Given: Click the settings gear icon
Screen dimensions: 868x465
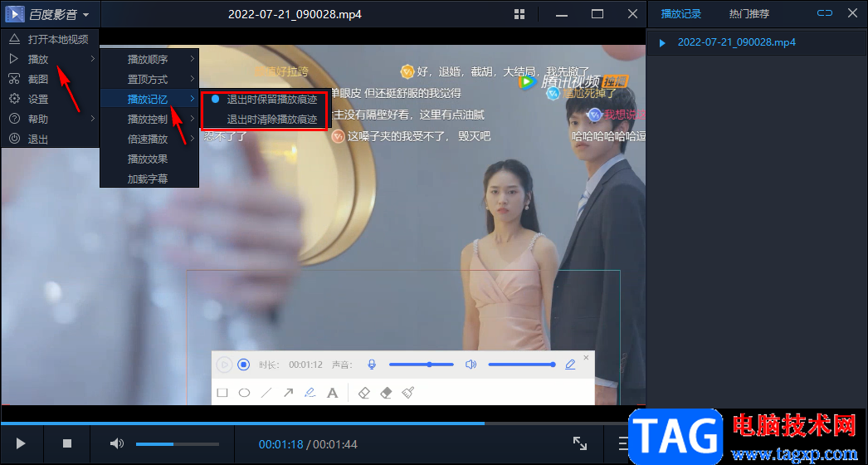Looking at the screenshot, I should (x=14, y=99).
